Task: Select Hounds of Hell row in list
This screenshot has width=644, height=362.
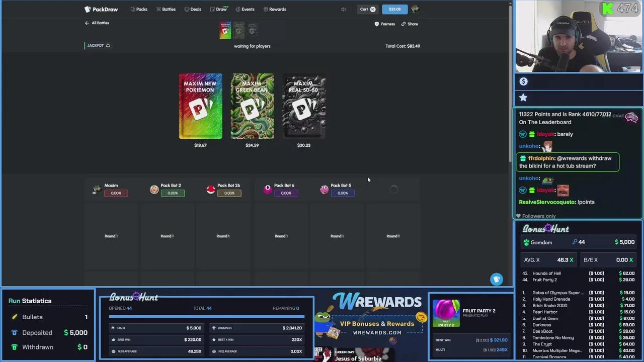Action: [x=578, y=274]
